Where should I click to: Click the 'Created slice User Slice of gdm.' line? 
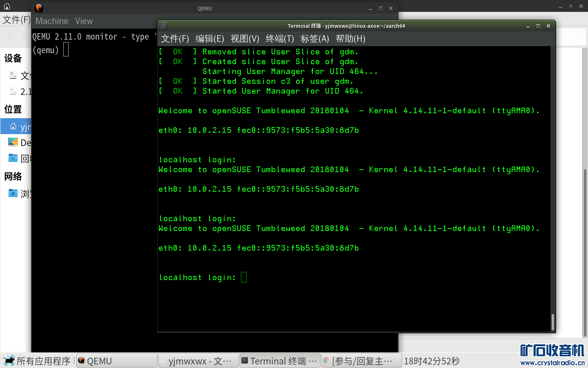[258, 62]
